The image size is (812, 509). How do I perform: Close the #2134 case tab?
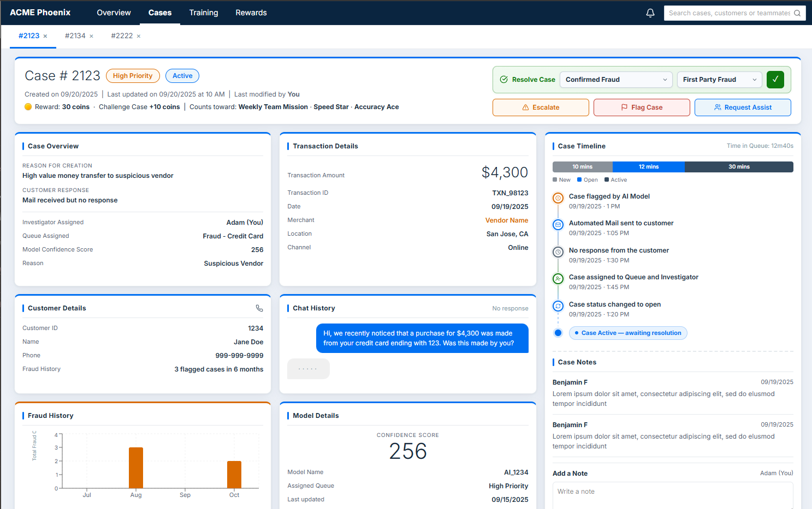[x=91, y=37]
